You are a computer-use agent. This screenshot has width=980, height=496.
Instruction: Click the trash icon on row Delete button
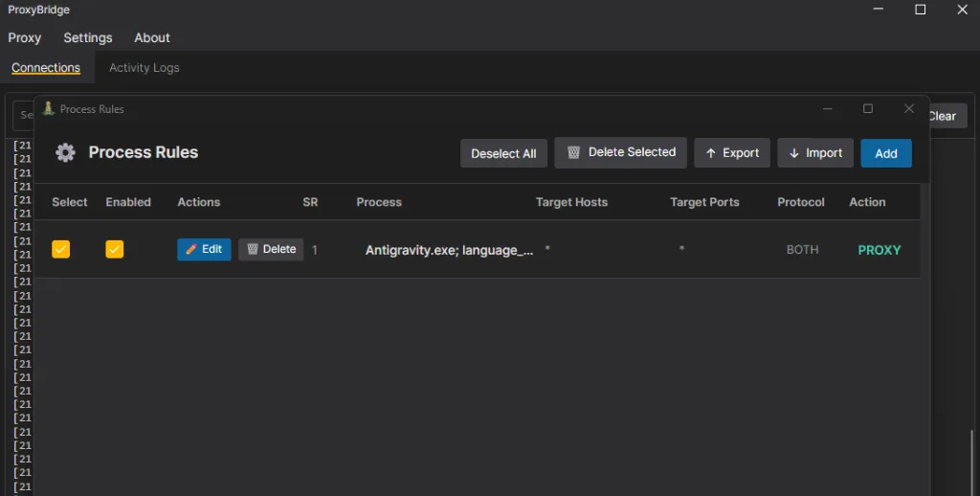point(253,249)
